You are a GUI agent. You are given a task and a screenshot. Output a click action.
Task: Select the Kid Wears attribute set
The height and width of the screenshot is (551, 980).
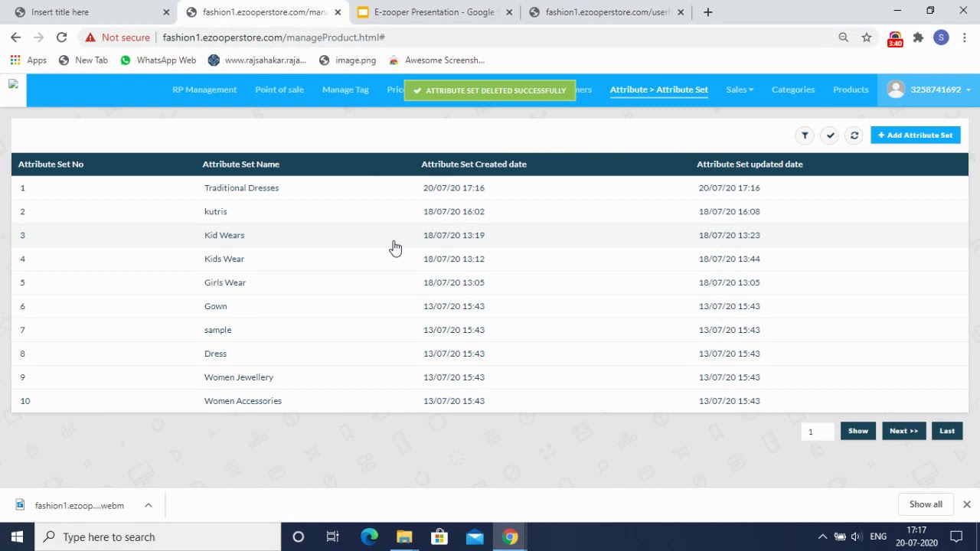tap(490, 235)
